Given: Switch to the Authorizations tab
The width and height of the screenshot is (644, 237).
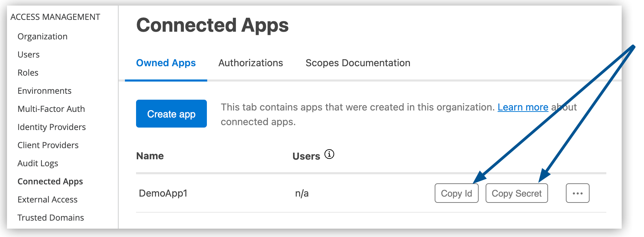Looking at the screenshot, I should (x=250, y=63).
